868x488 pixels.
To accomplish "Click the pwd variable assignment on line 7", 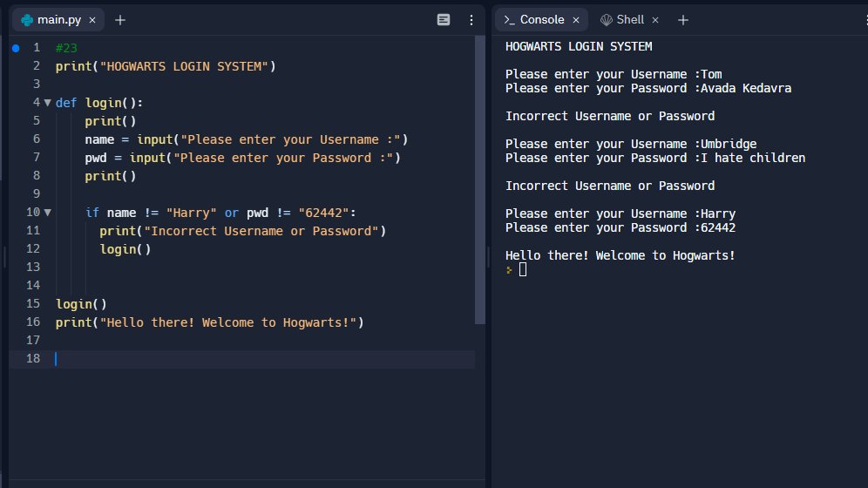I will [95, 158].
